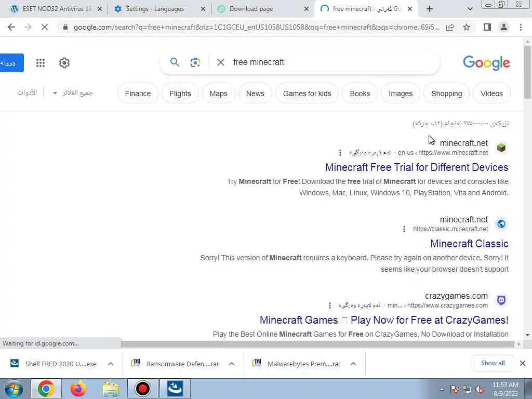Image resolution: width=532 pixels, height=399 pixels.
Task: Open options for minecraft.net en-us result
Action: click(x=340, y=153)
